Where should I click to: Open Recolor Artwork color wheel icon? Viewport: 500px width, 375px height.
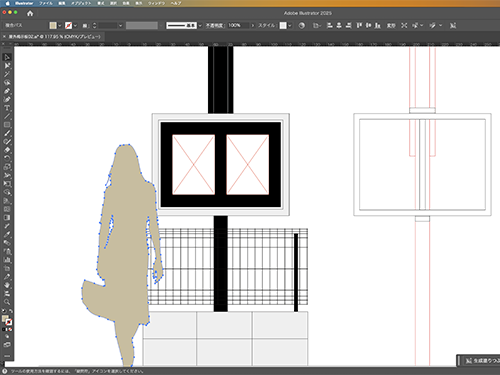click(x=301, y=25)
